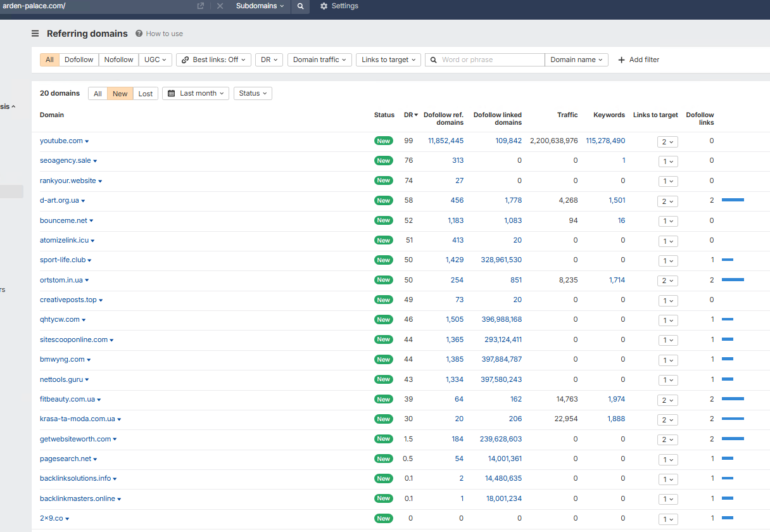Click the plus icon to Add filter
This screenshot has width=770, height=532.
click(x=621, y=60)
